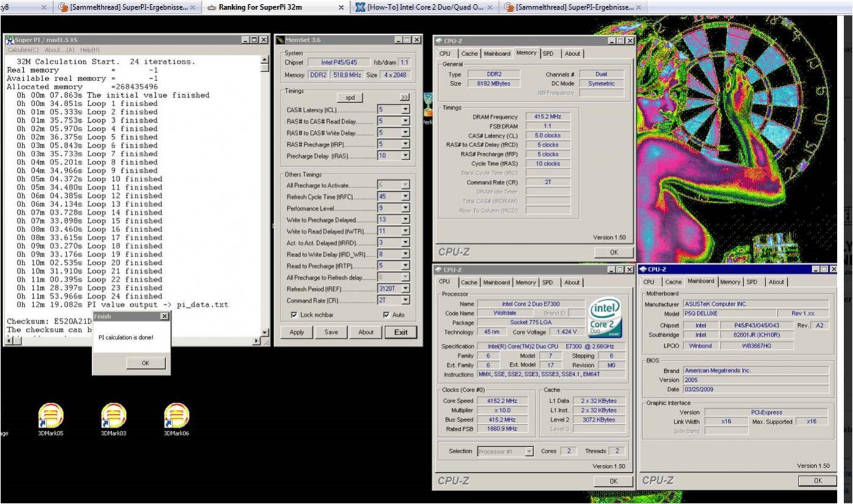
Task: Close the Ranking For SuperPi 32m browser tab
Action: pos(341,7)
